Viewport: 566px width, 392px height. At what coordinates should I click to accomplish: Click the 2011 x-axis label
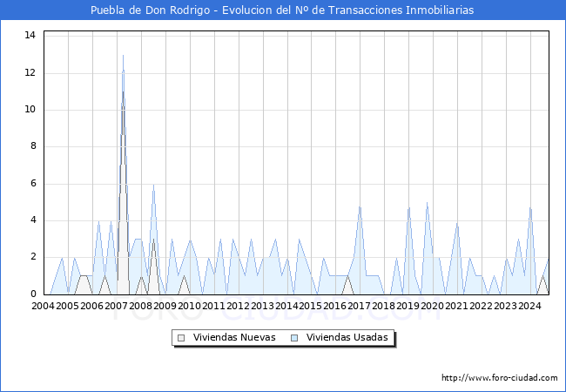pos(213,306)
